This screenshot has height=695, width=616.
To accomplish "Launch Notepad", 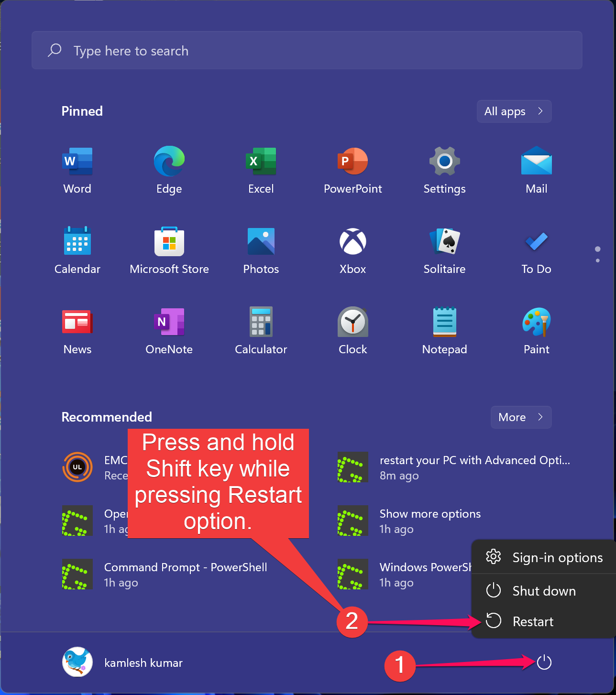I will [x=445, y=332].
